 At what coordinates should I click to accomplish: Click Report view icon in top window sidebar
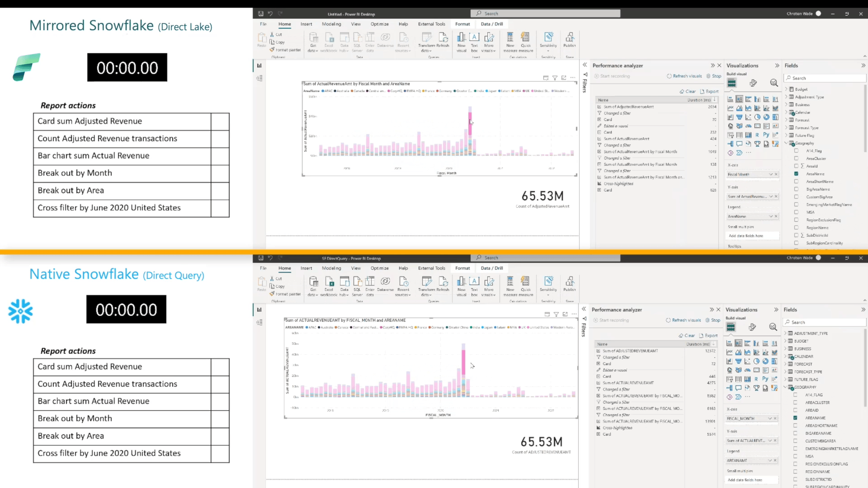(259, 66)
